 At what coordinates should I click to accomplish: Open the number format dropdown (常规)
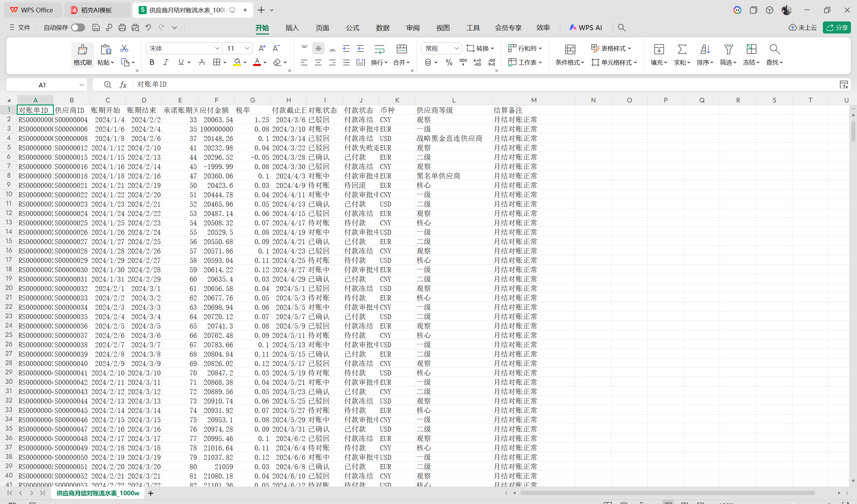456,48
